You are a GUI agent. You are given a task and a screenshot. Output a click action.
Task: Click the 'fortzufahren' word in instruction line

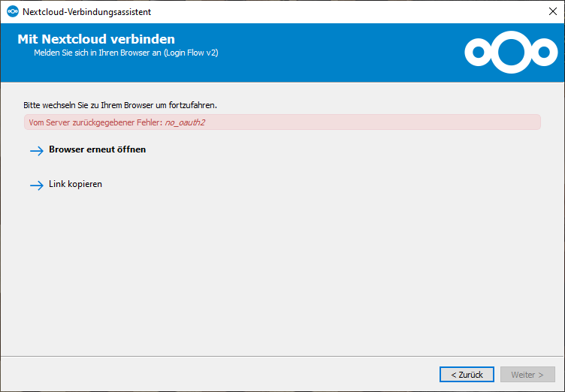pos(193,105)
